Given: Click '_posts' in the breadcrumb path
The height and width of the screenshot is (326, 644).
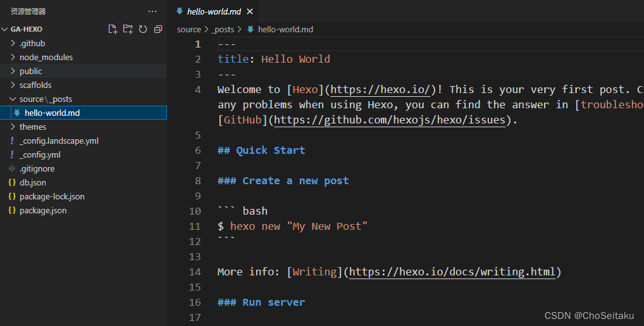Looking at the screenshot, I should (x=223, y=29).
